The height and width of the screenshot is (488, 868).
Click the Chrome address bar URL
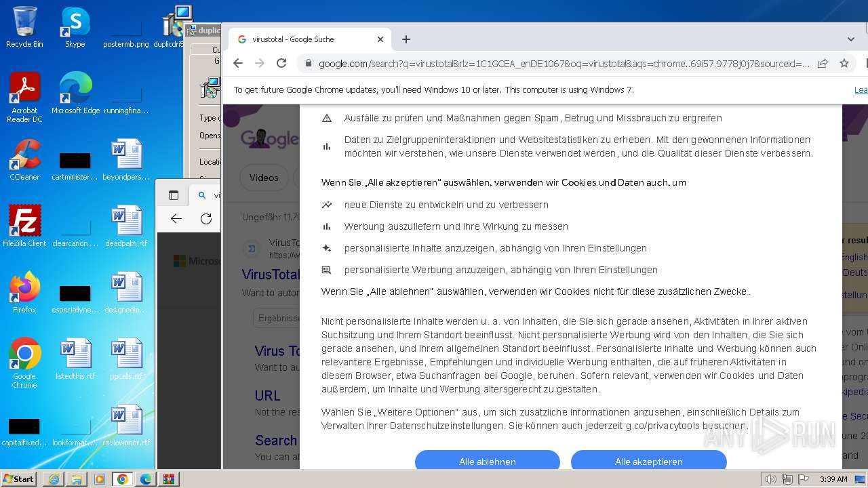coord(564,63)
